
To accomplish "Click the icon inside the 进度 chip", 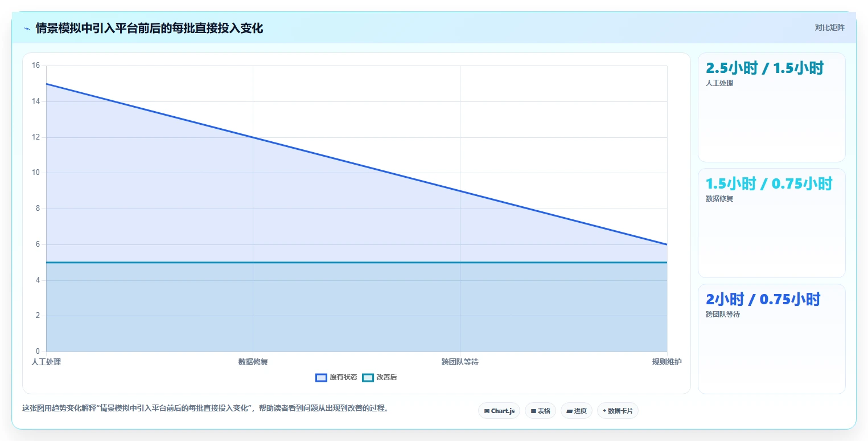I will (569, 411).
